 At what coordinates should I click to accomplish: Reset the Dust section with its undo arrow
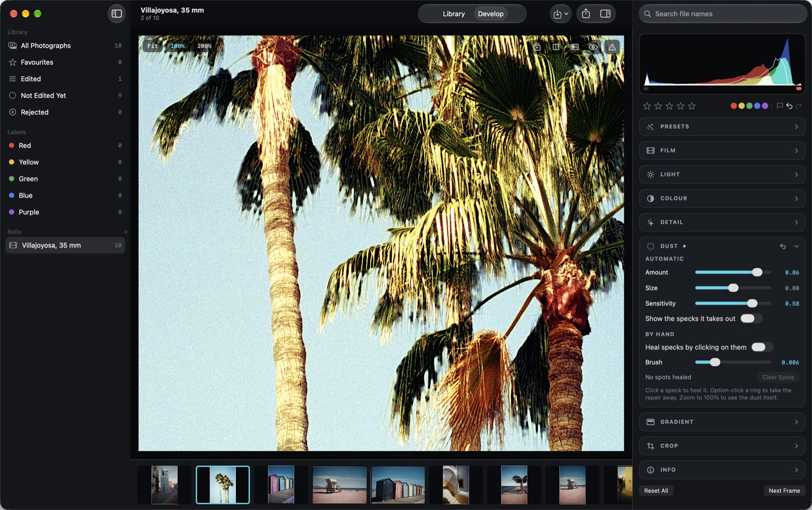783,246
